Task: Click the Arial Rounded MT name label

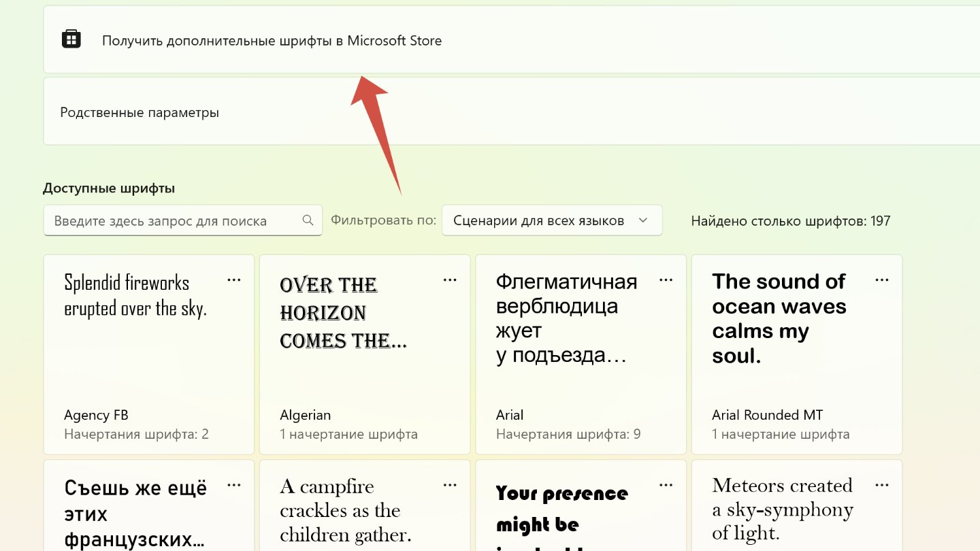Action: click(x=768, y=415)
